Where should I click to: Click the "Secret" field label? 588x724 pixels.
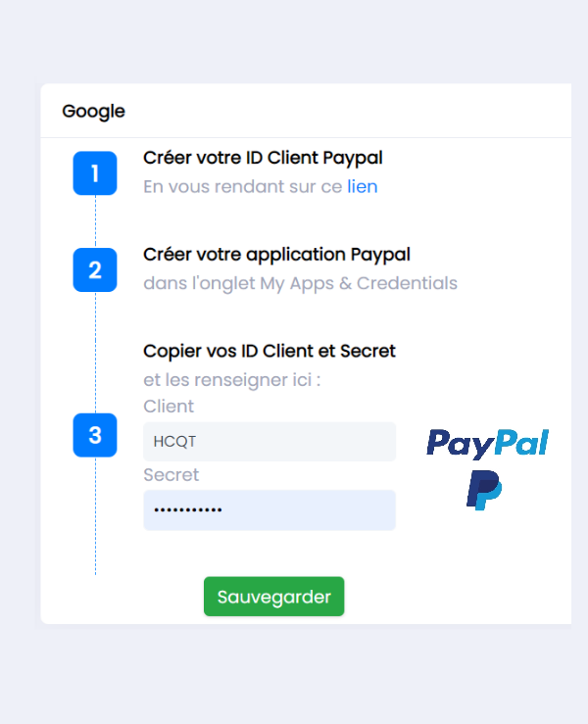click(171, 474)
